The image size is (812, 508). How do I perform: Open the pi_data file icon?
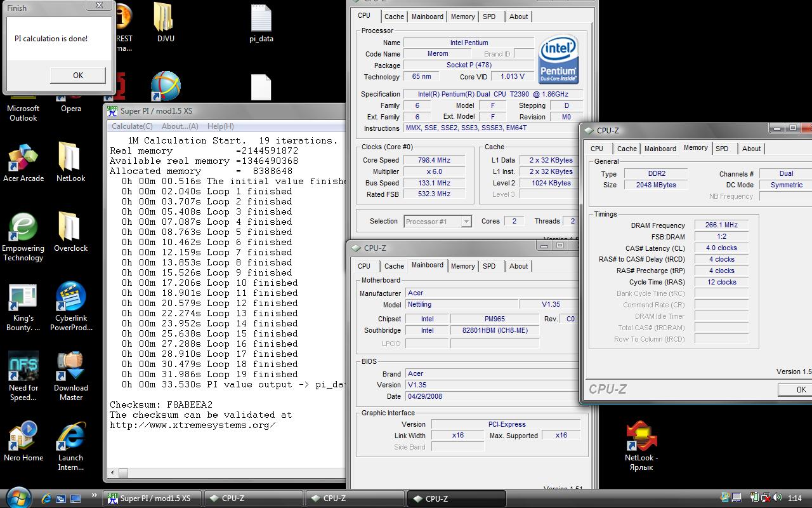[x=261, y=23]
